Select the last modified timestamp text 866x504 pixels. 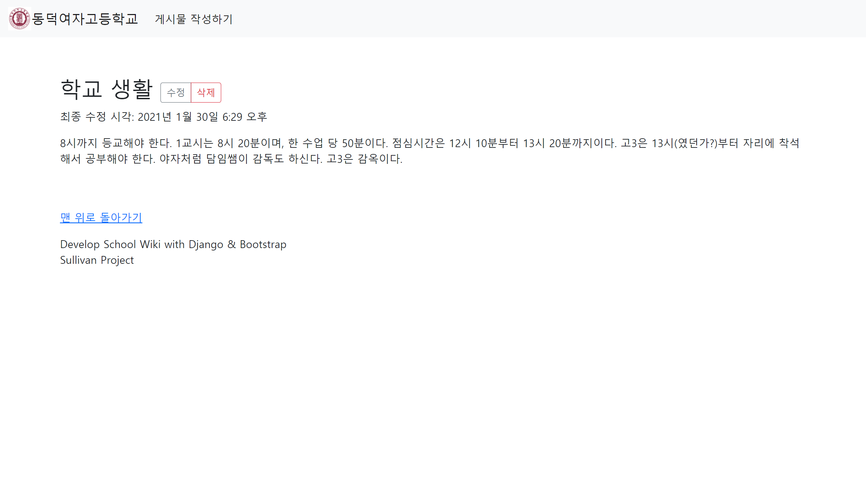[x=164, y=116]
